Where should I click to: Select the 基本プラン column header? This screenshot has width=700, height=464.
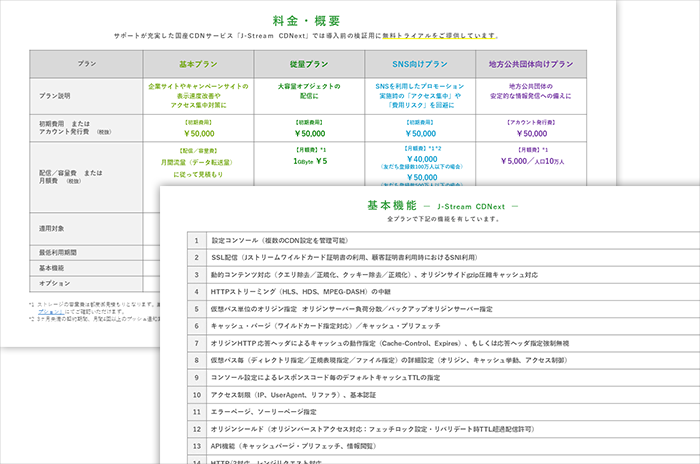[x=198, y=64]
